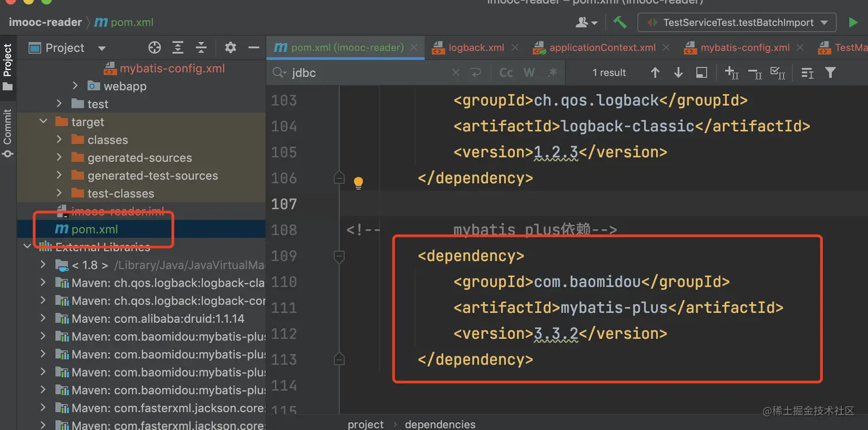Click the version text 3.3.2
The width and height of the screenshot is (868, 430).
tap(556, 334)
